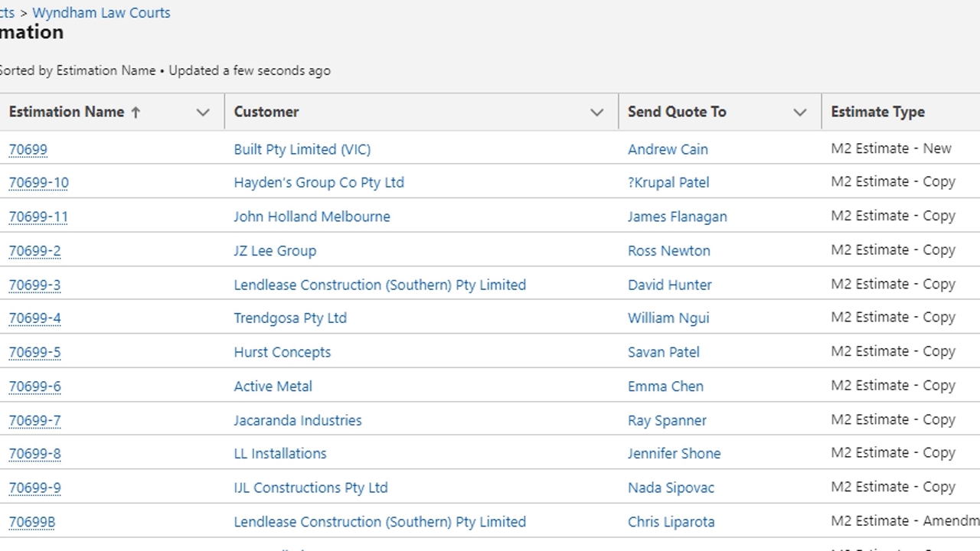Select the Estimate Type cell for 70699-8
The width and height of the screenshot is (980, 551).
coord(893,453)
